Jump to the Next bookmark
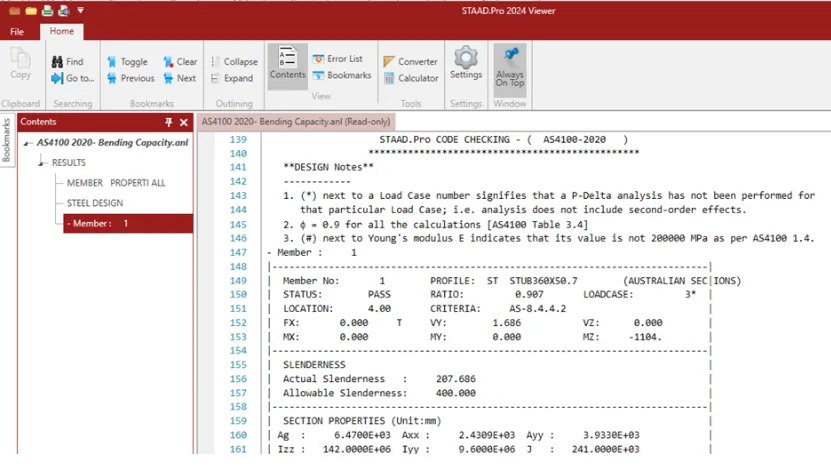The image size is (831, 468). (180, 78)
